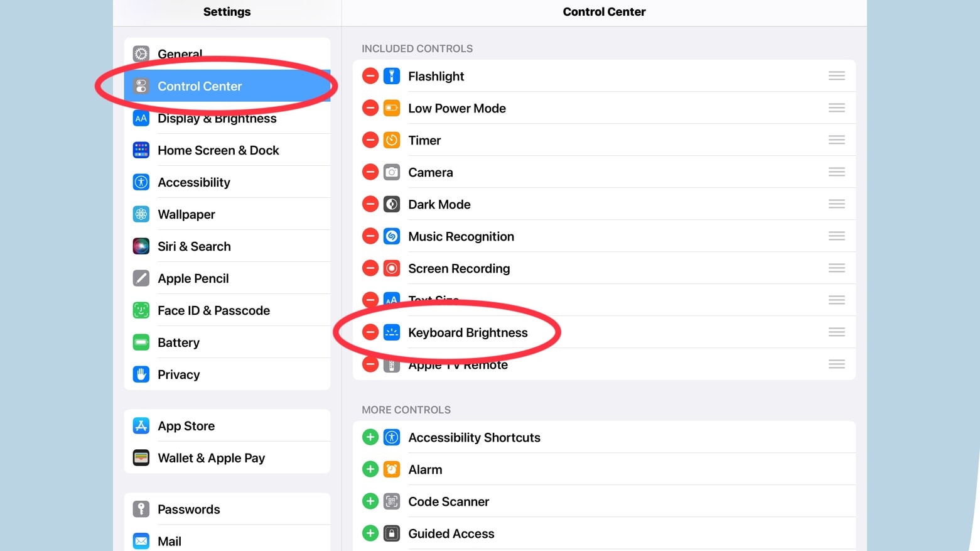This screenshot has width=980, height=551.
Task: Tap the Screen Recording icon
Action: (392, 269)
